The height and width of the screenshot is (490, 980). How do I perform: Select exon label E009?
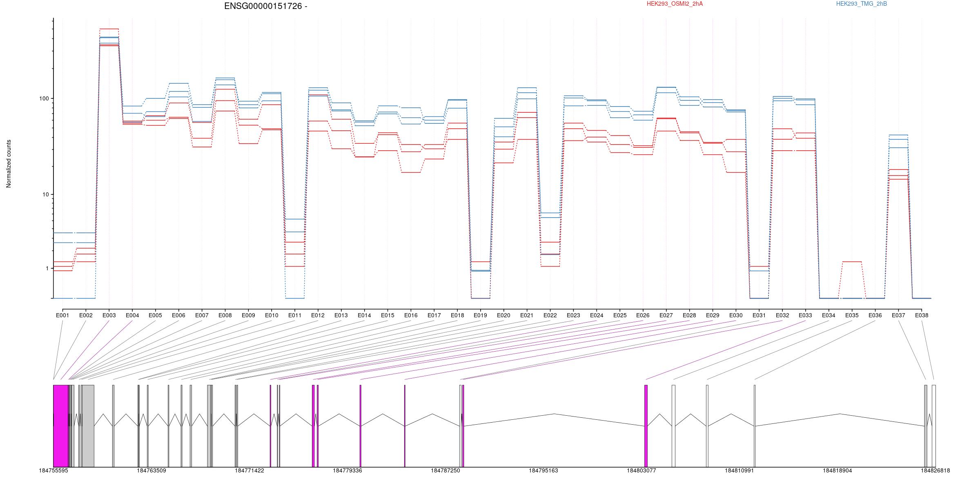point(248,315)
